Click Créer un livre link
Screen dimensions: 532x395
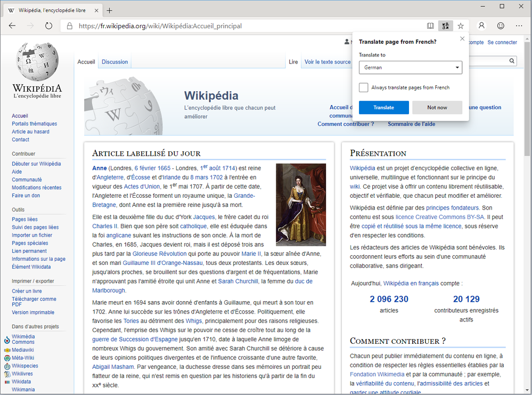click(x=27, y=291)
